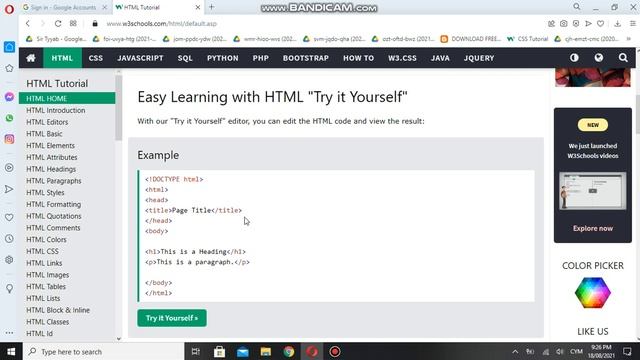This screenshot has height=360, width=640.
Task: Open the speed dial grid icon
Action: (x=73, y=24)
